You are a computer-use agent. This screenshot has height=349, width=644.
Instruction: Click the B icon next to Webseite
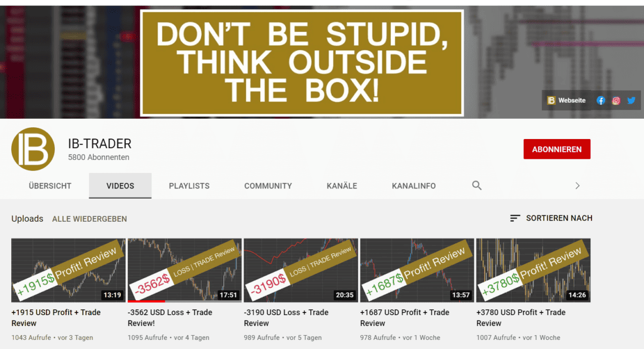(x=551, y=100)
